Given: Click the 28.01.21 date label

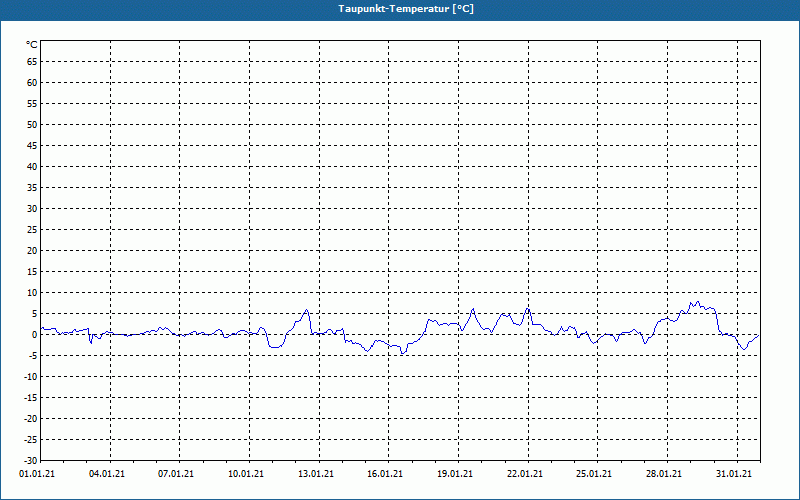Looking at the screenshot, I should pos(664,474).
